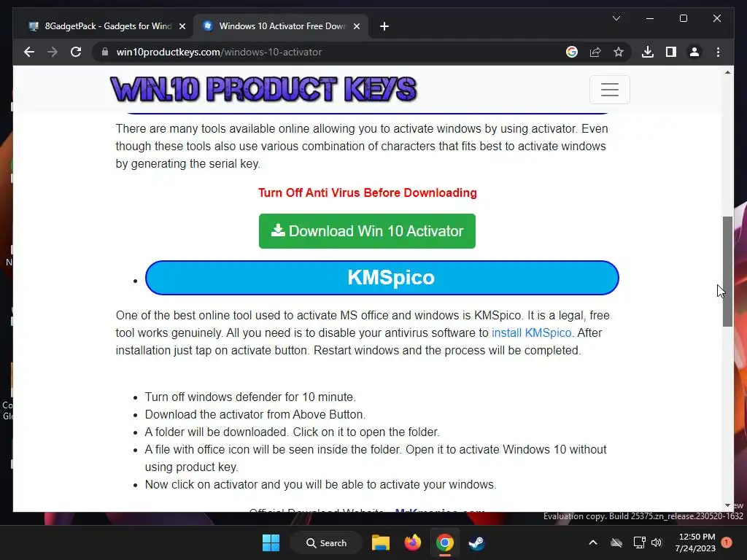
Task: Bookmark this page with star icon
Action: click(x=619, y=52)
